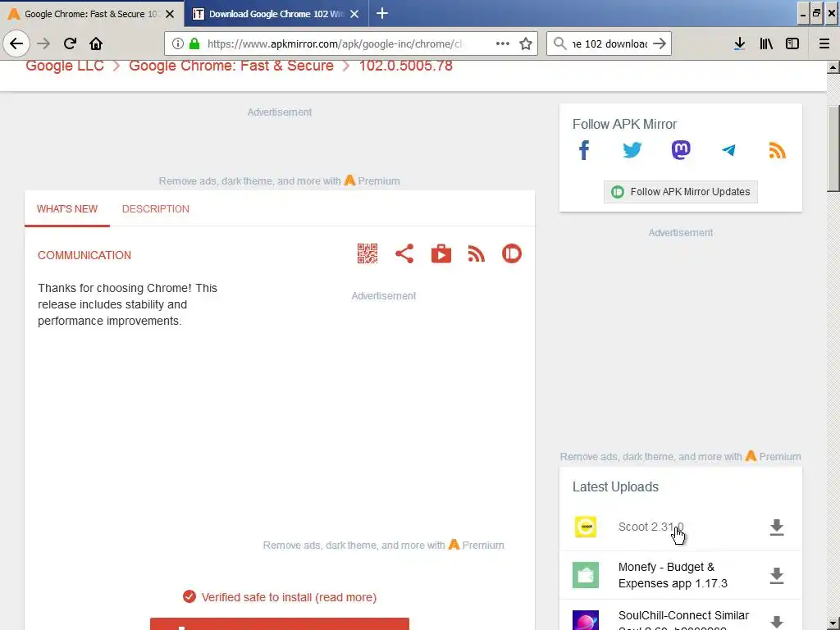Download Scoot 2.31.0 via arrow icon
The height and width of the screenshot is (630, 840).
(777, 527)
